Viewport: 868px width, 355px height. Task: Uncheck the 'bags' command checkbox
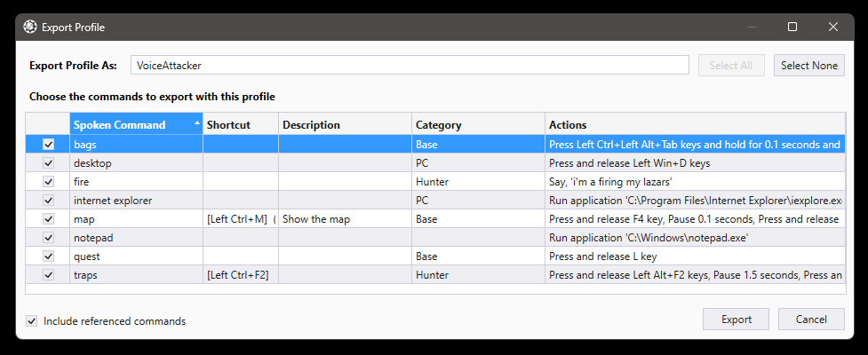(x=48, y=145)
